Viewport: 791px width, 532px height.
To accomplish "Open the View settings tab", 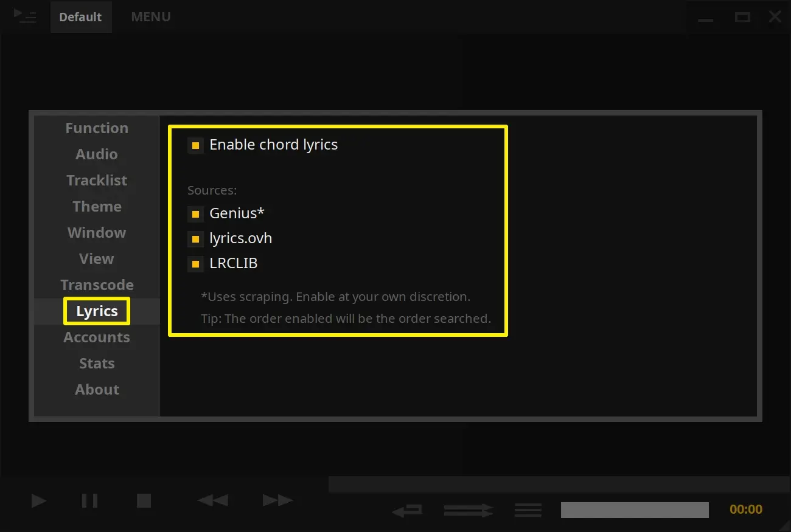I will [x=97, y=259].
